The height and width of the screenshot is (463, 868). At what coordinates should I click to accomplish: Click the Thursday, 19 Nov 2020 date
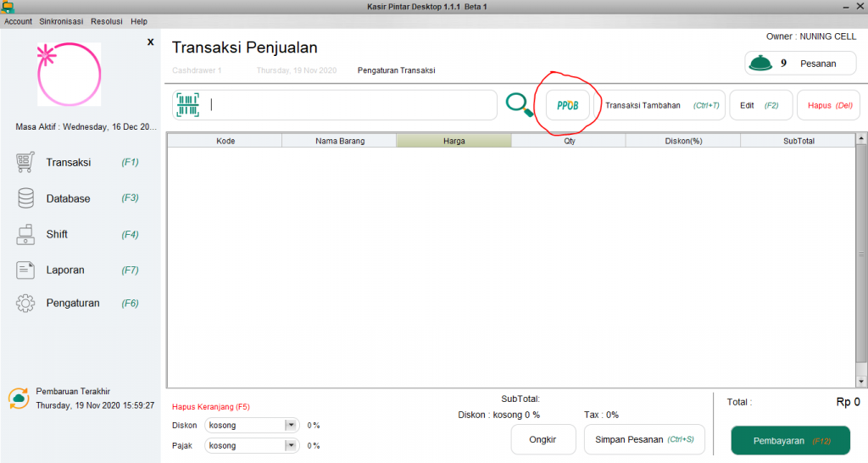click(x=296, y=70)
